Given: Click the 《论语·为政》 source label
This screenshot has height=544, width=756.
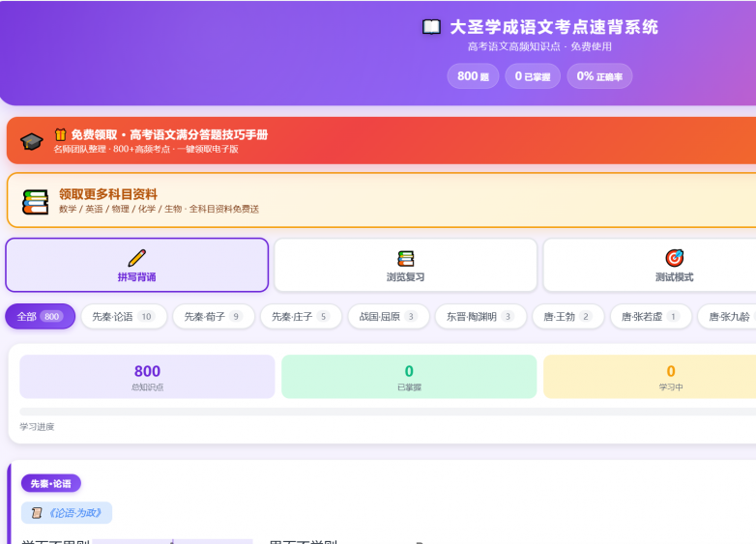Looking at the screenshot, I should click(67, 513).
